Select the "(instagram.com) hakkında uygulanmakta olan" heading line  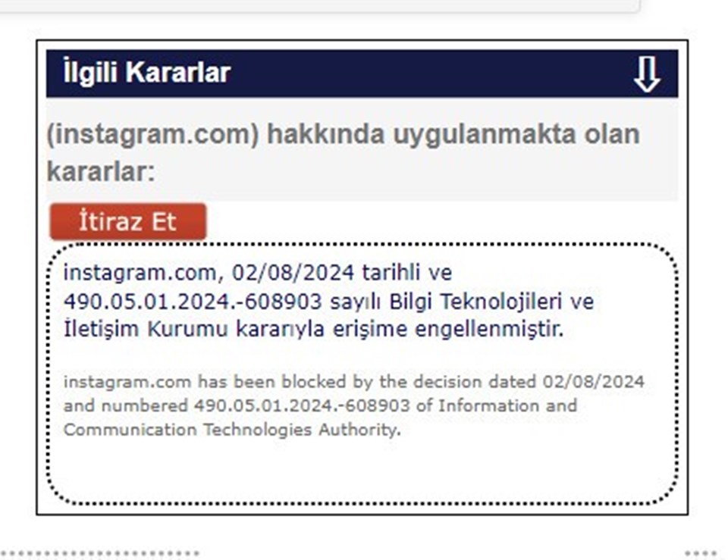click(343, 135)
